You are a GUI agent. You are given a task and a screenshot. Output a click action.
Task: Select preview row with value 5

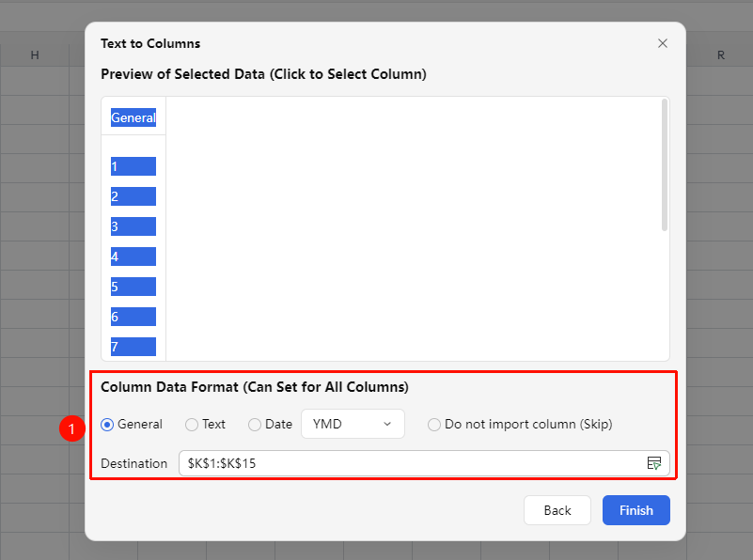click(x=133, y=287)
